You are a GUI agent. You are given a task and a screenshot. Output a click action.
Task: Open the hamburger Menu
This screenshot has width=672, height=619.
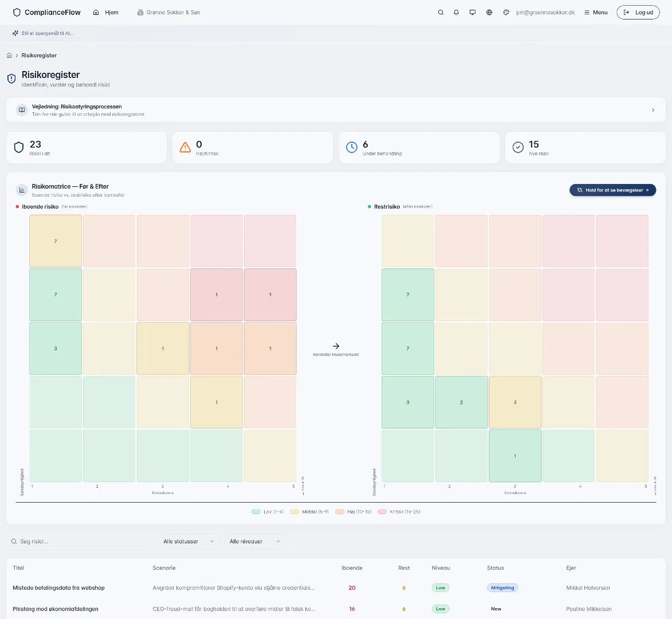596,13
